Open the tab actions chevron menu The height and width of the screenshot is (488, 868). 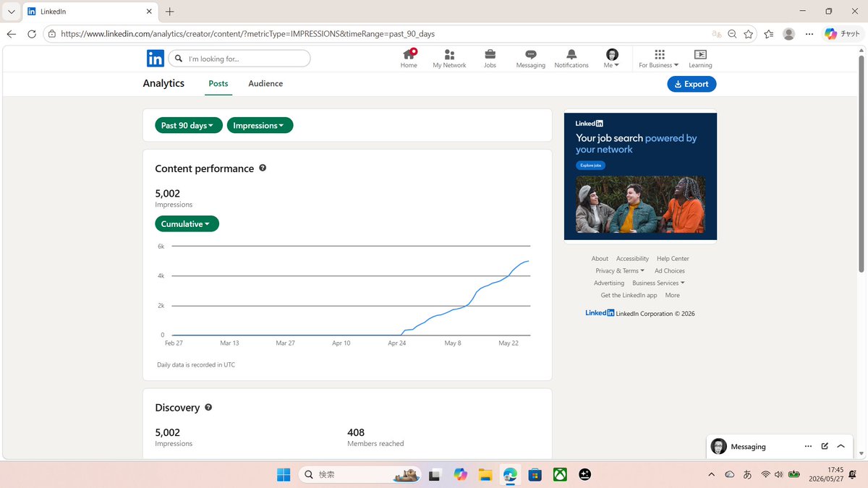(x=11, y=12)
